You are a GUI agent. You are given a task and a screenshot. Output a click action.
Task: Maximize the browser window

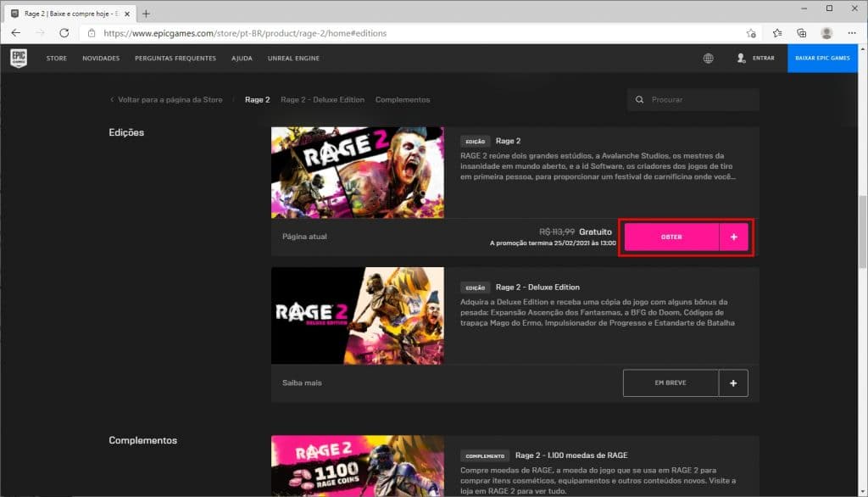pos(829,8)
